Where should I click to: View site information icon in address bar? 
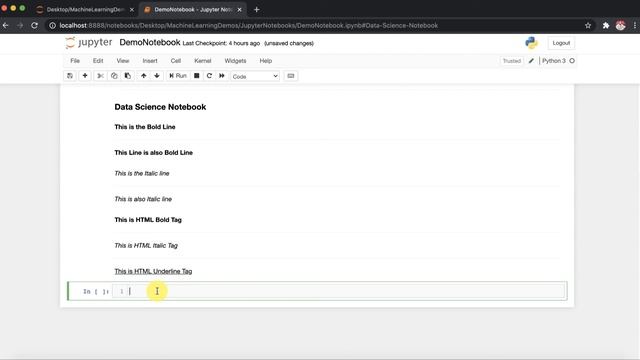tap(52, 25)
